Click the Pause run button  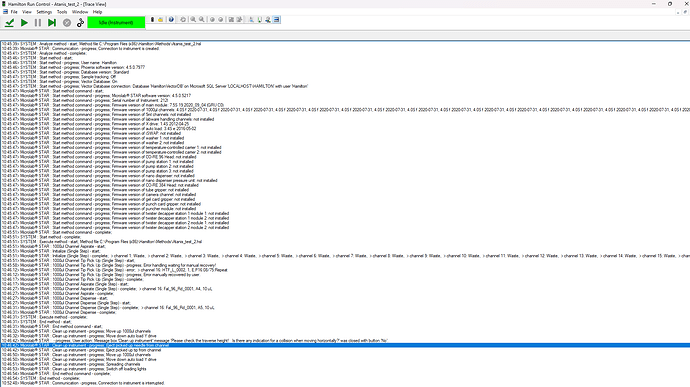click(x=38, y=22)
